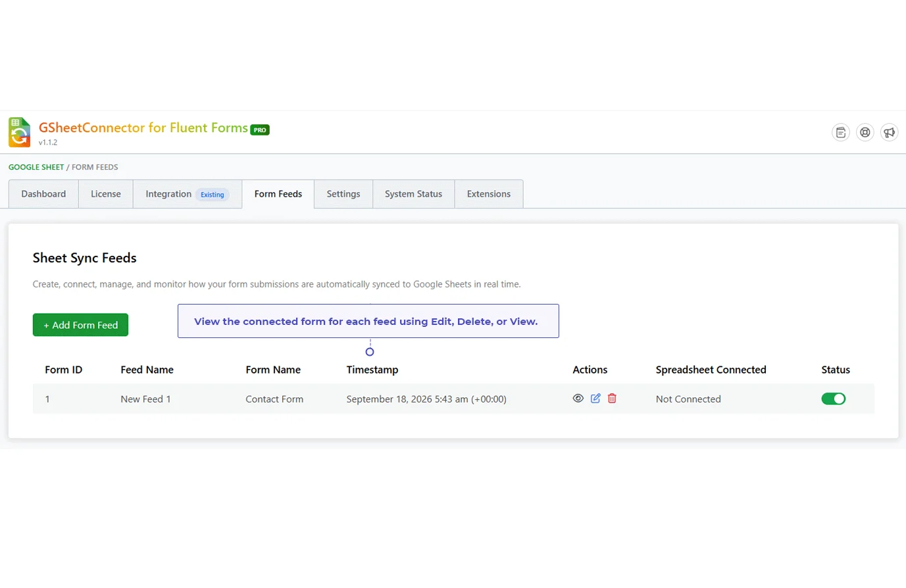The width and height of the screenshot is (906, 588).
Task: Open the documentation icon in header
Action: [841, 133]
